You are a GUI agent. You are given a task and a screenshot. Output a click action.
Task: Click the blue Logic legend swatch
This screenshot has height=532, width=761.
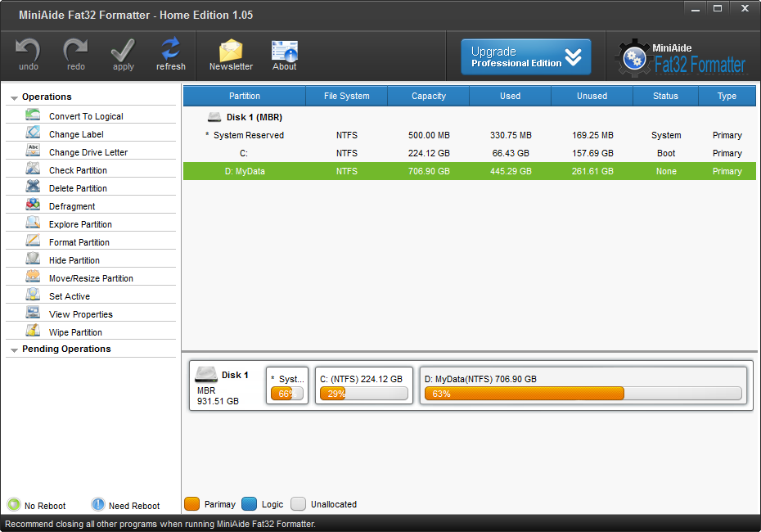tap(249, 504)
